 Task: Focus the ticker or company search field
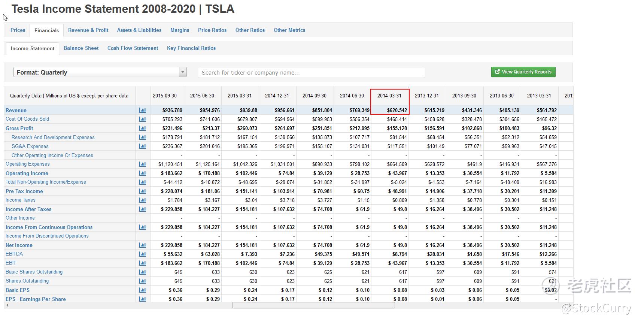tap(312, 72)
